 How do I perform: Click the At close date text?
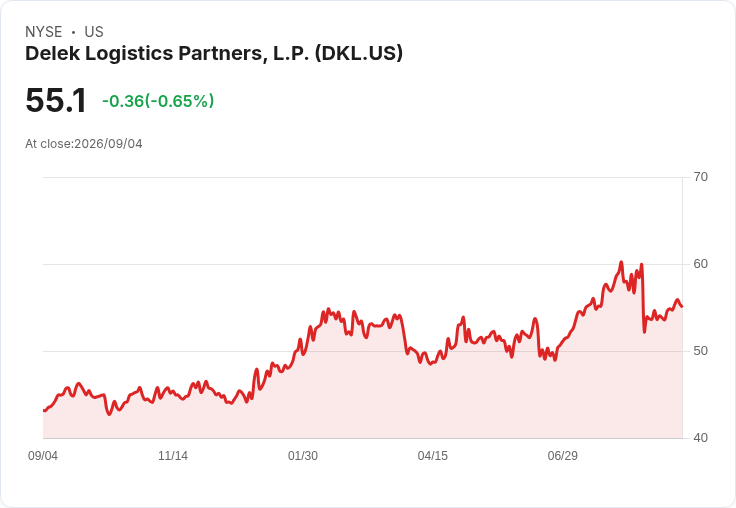tap(84, 144)
